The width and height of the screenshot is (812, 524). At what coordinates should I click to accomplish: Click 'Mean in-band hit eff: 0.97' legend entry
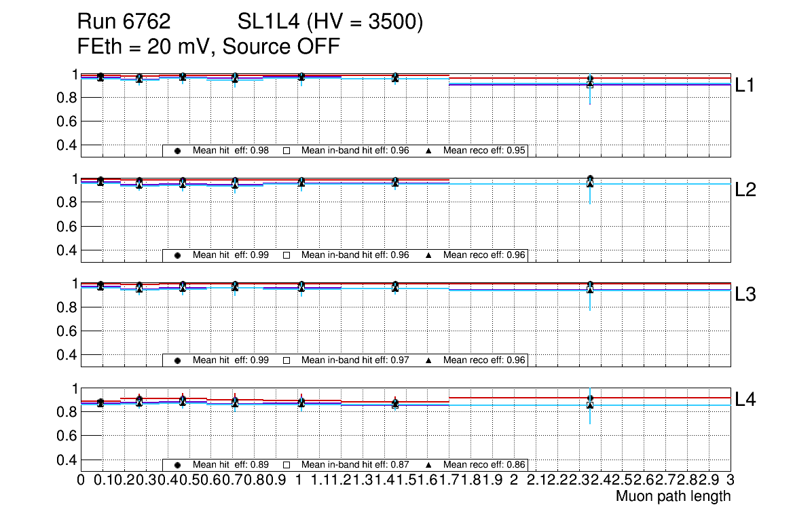click(x=355, y=360)
